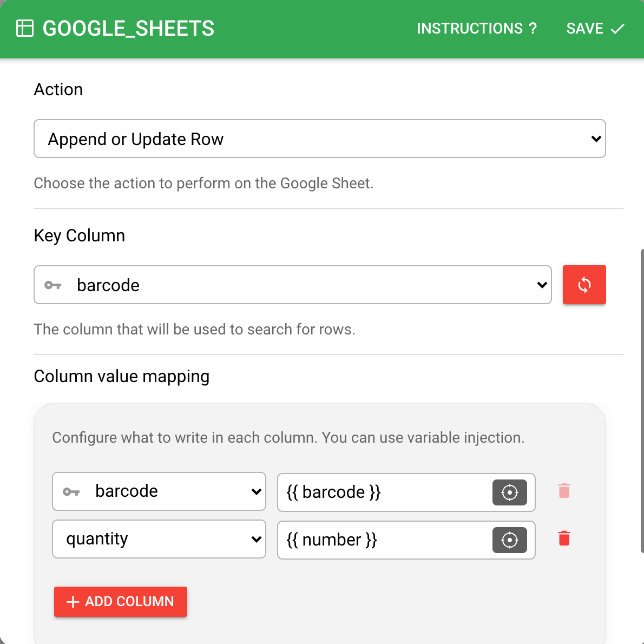Click the key icon in the barcode mapping row

tap(71, 491)
